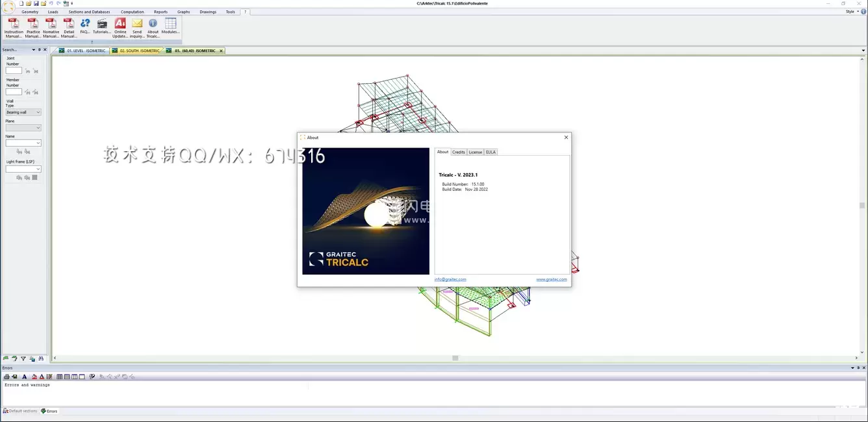The height and width of the screenshot is (422, 868).
Task: Pin the Search panel
Action: (39, 49)
